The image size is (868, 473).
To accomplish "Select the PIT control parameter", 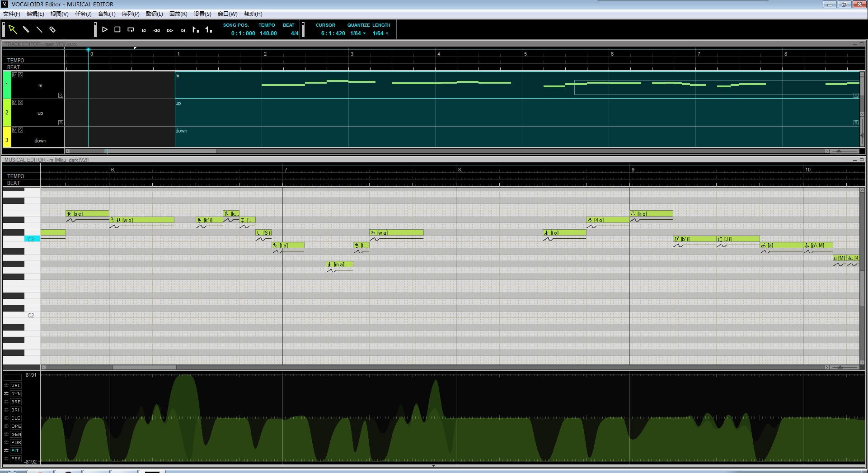I will 16,451.
